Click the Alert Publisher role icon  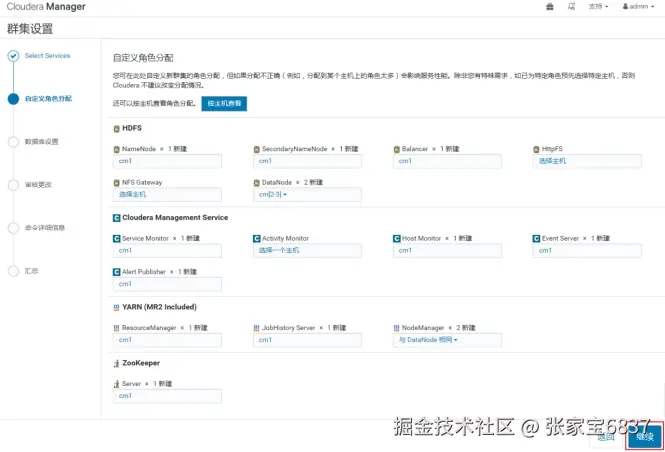[117, 272]
